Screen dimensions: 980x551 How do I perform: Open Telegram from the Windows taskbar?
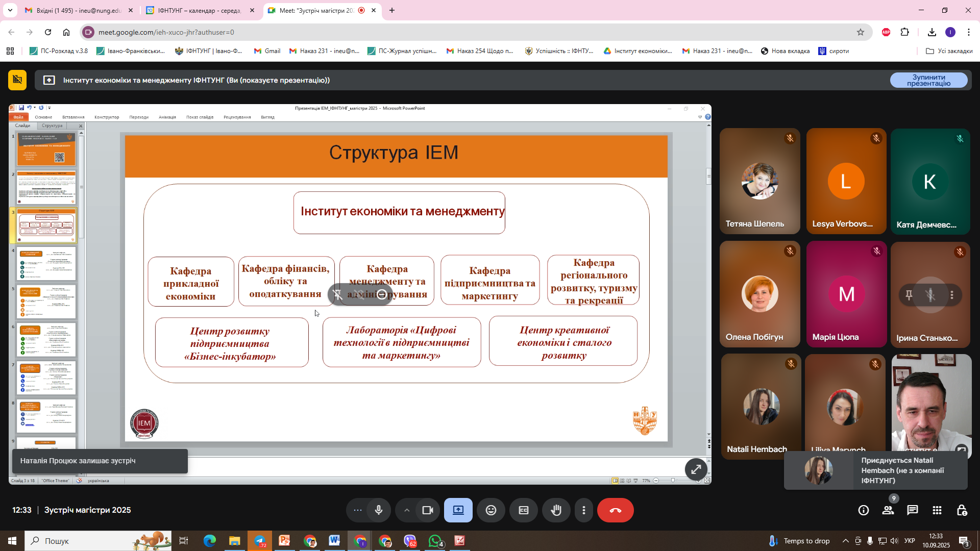[260, 541]
